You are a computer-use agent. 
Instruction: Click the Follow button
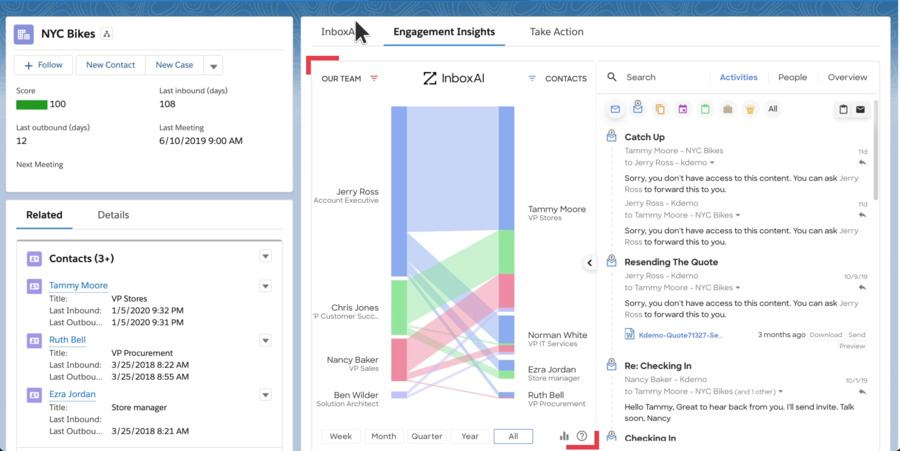(x=43, y=65)
